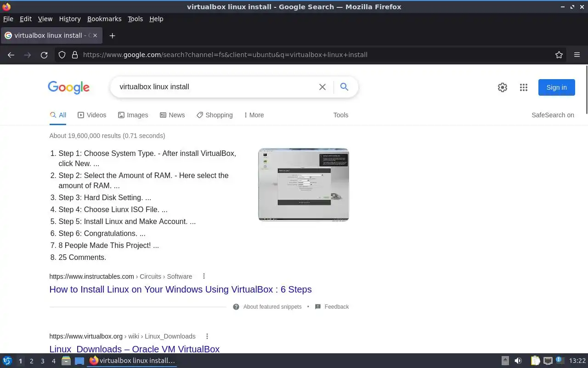Open the Edit menu
Image resolution: width=588 pixels, height=368 pixels.
26,19
